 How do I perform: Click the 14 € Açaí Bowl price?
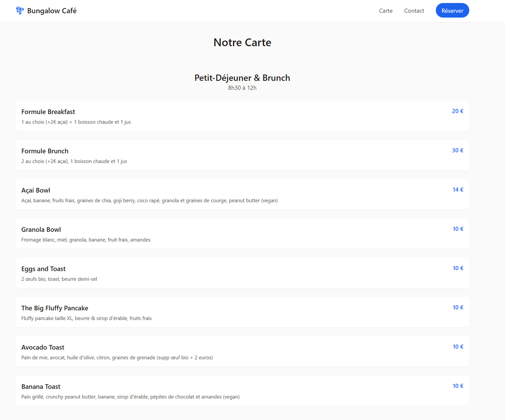[x=458, y=190]
